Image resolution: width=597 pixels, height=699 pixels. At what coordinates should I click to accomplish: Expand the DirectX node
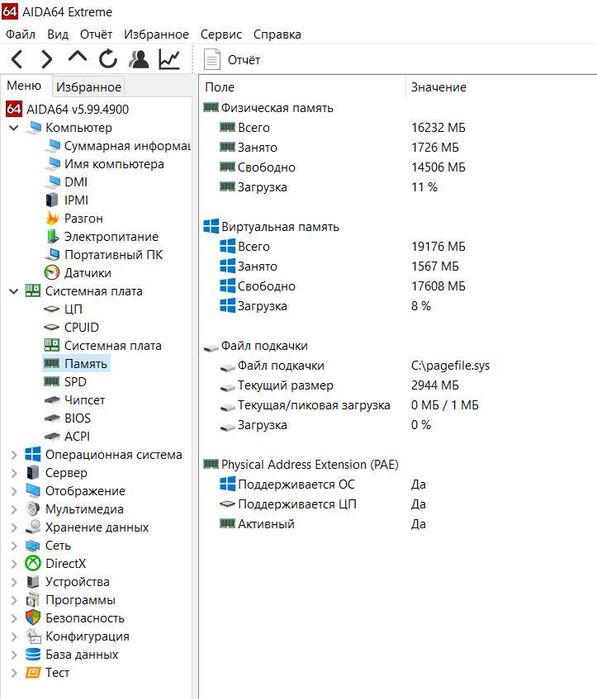pyautogui.click(x=14, y=564)
